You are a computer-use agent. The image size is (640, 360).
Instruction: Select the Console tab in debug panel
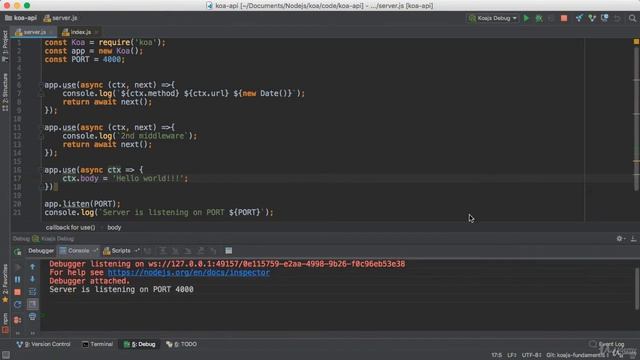(78, 251)
